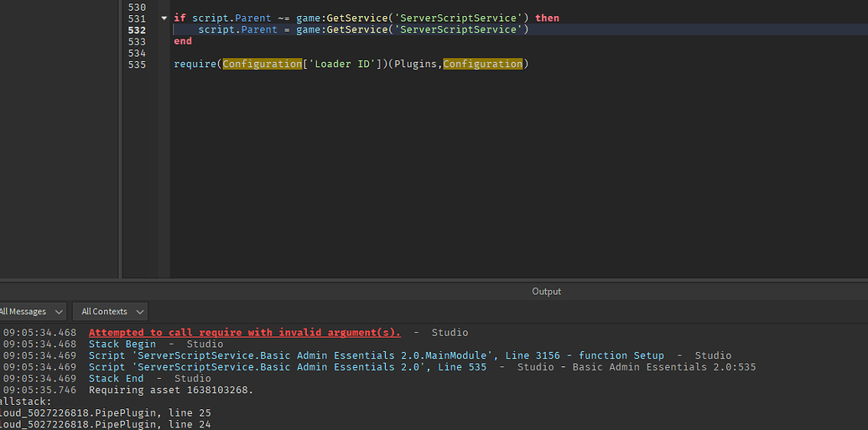868x430 pixels.
Task: Click the red 'Attempted to call require' error
Action: point(245,333)
